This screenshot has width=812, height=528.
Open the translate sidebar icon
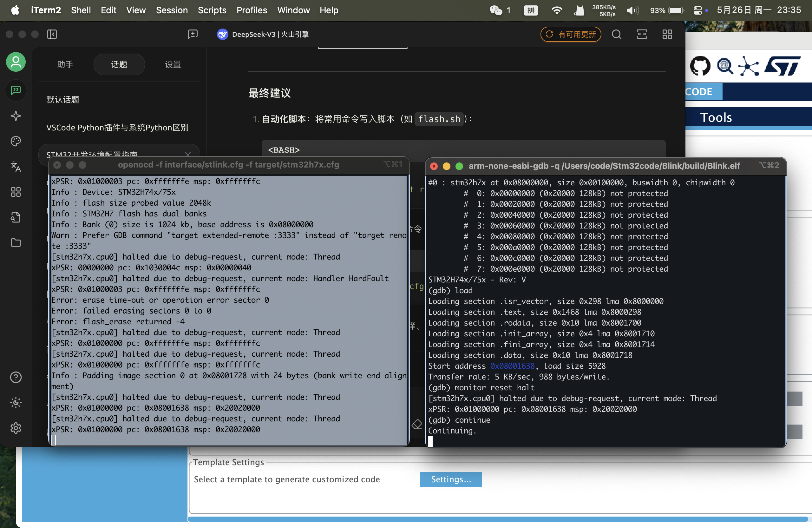[16, 166]
